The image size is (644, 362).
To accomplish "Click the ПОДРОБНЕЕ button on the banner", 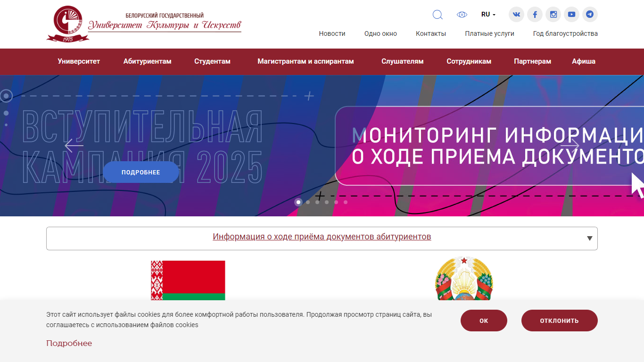I will 141,172.
